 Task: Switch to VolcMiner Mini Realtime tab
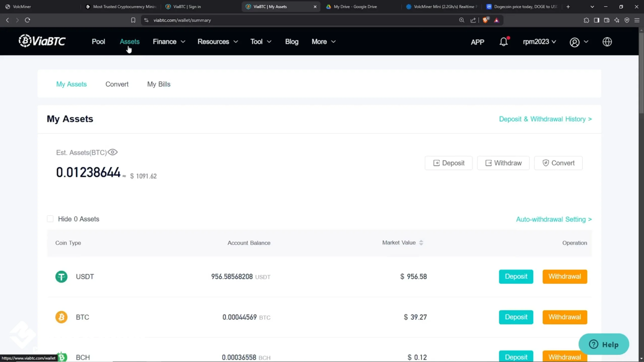click(x=442, y=7)
